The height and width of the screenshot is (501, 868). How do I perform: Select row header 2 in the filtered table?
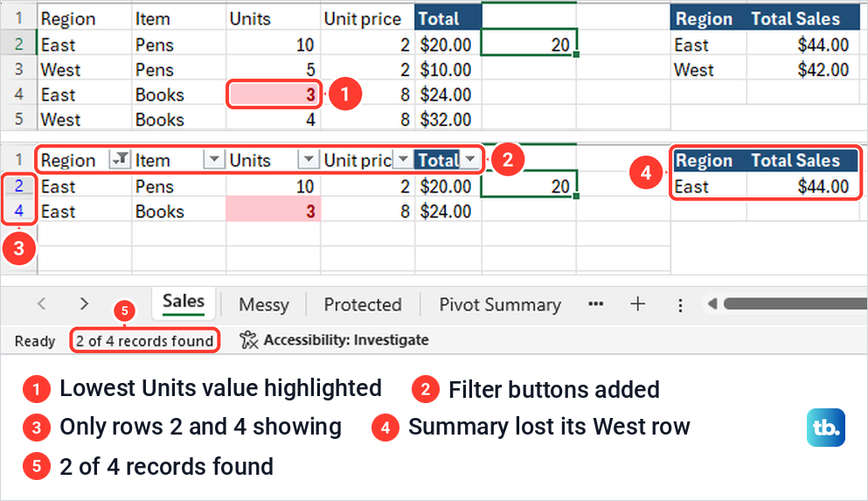(19, 186)
